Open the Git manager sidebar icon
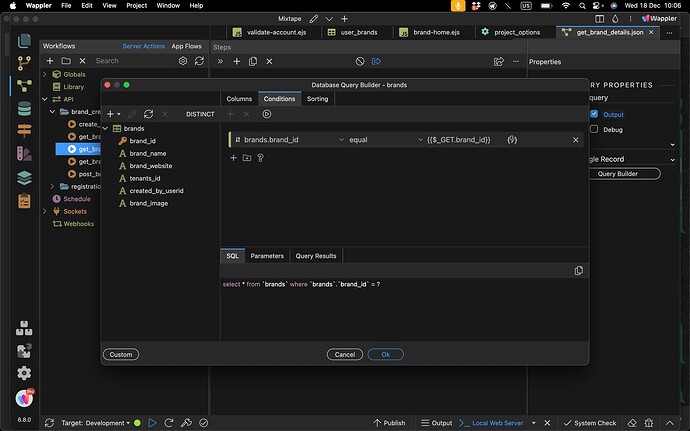This screenshot has height=431, width=690. coord(24,63)
